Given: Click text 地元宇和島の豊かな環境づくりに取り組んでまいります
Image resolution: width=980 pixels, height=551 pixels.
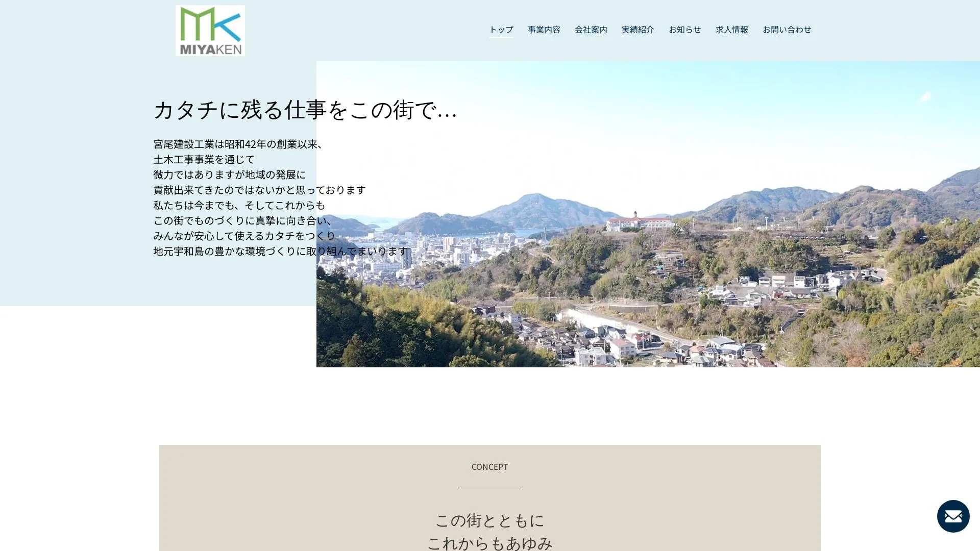Looking at the screenshot, I should click(281, 251).
